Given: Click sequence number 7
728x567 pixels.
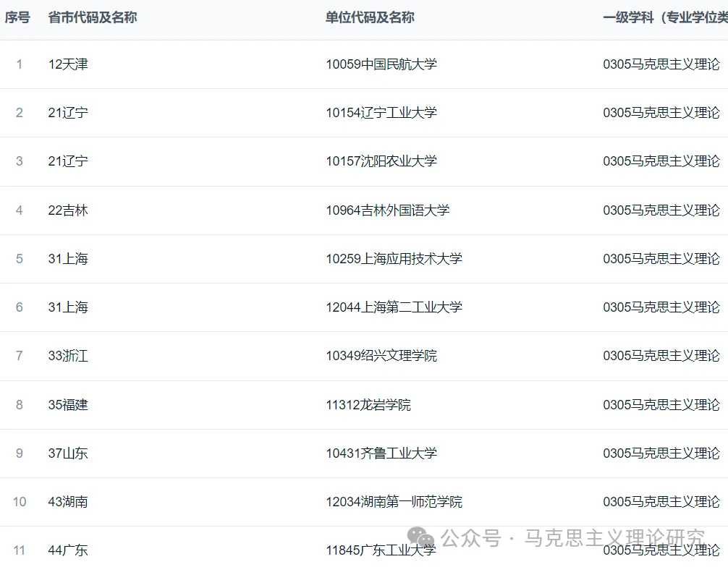Looking at the screenshot, I should (x=19, y=356).
